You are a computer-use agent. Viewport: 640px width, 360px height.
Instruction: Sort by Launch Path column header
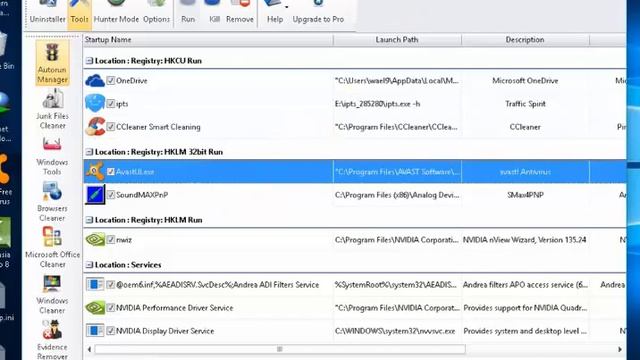(x=397, y=40)
